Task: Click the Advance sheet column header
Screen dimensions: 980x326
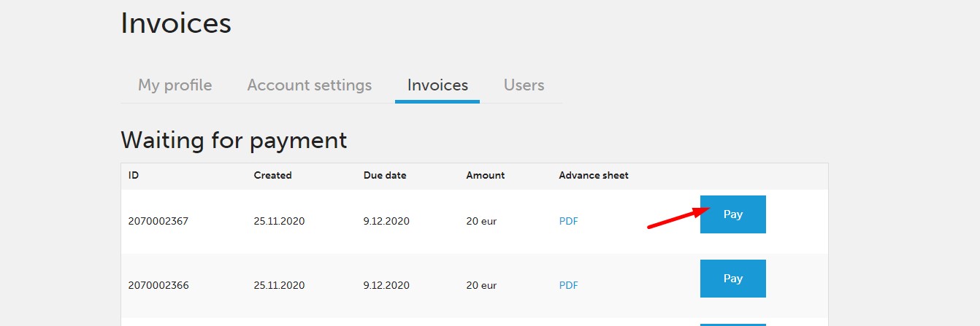Action: [x=594, y=176]
